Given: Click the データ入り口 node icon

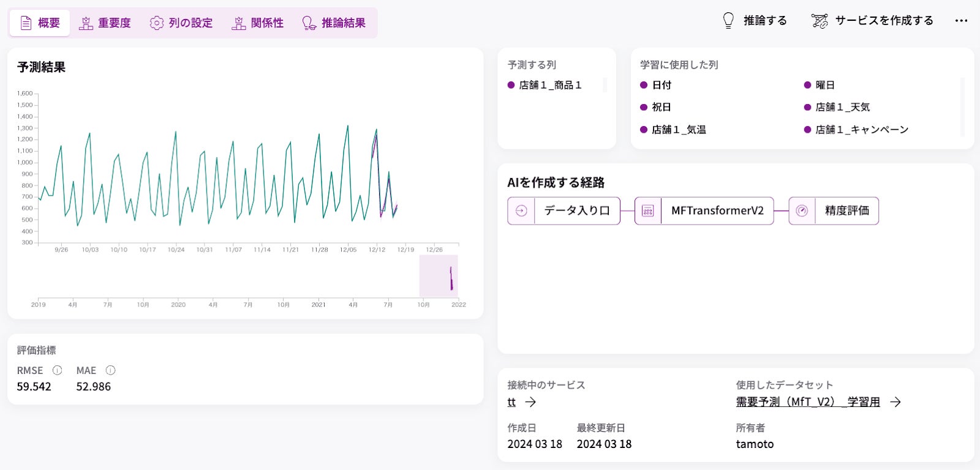Looking at the screenshot, I should point(521,211).
